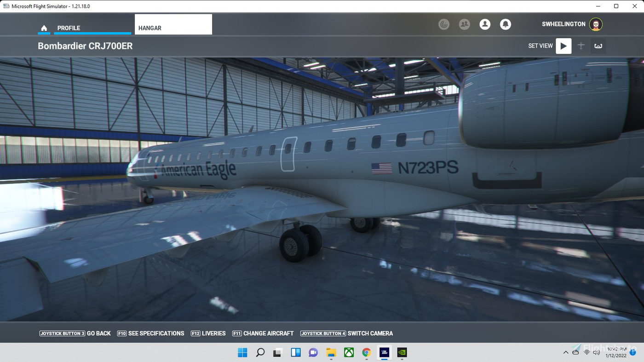Screen dimensions: 644x362
Task: Switch to the PROFILE tab
Action: point(69,28)
